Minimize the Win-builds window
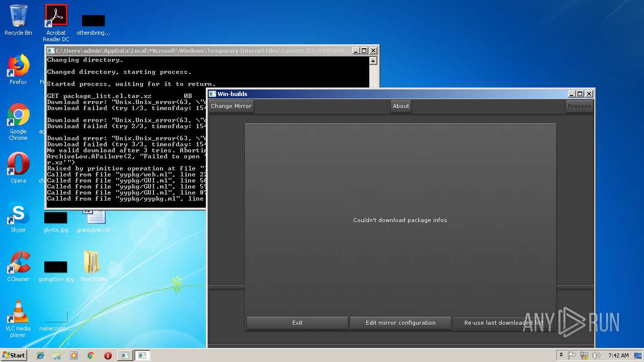 (572, 94)
